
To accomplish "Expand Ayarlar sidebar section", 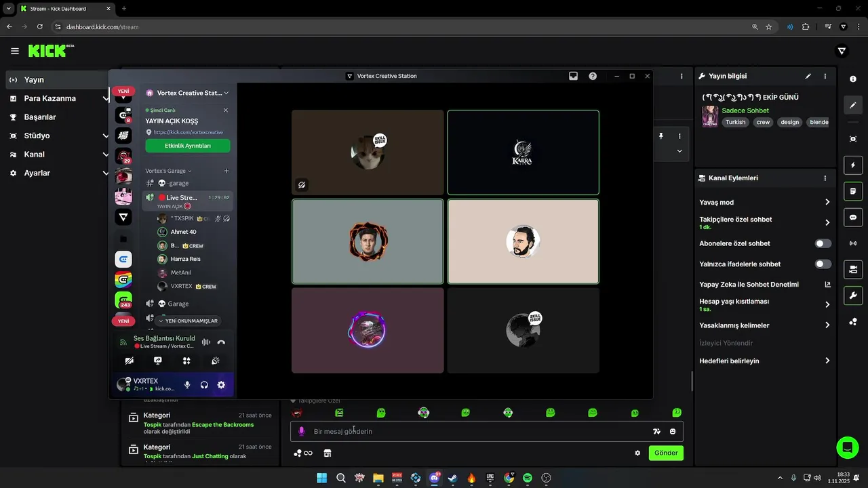I will coord(58,173).
